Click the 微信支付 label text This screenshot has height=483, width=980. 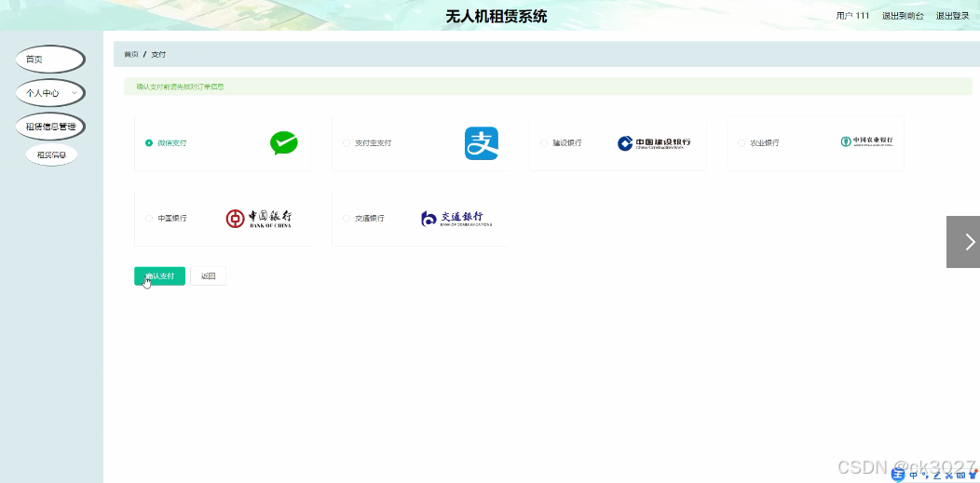(x=172, y=143)
